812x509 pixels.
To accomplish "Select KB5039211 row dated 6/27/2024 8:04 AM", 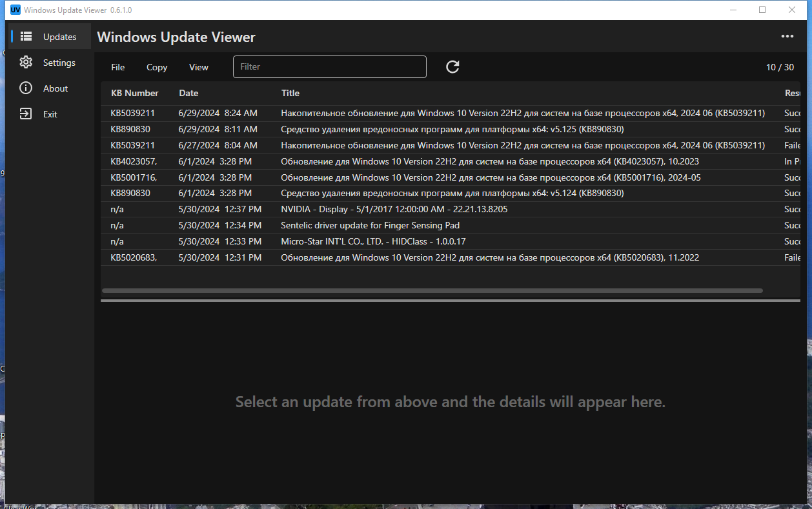I will point(451,145).
